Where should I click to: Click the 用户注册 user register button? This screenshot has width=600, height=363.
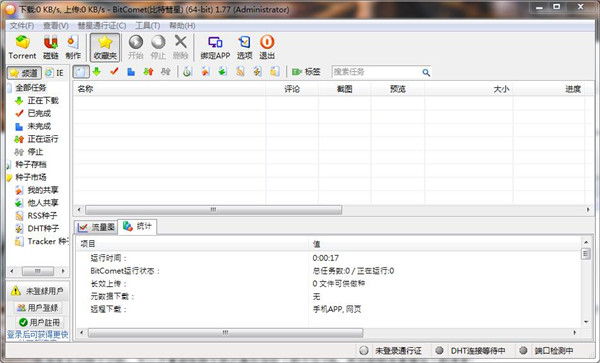pos(39,322)
